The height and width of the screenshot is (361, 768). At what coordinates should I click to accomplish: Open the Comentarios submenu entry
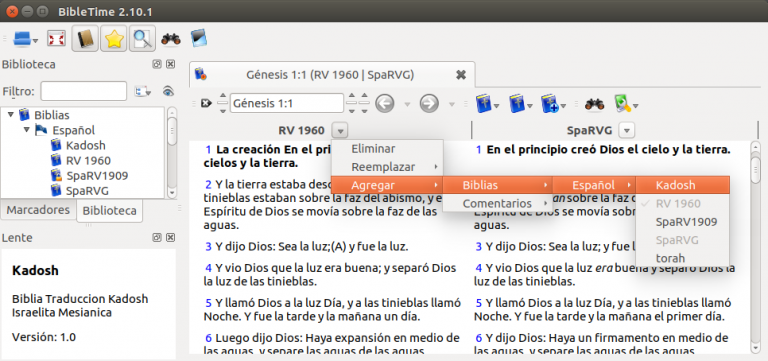(498, 203)
